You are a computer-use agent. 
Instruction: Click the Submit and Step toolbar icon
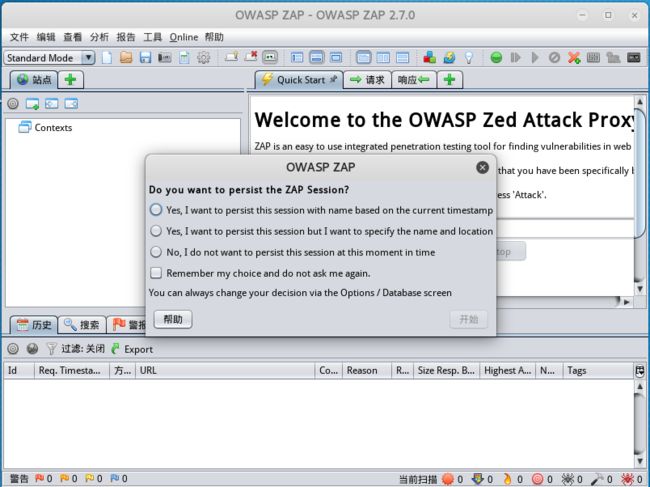[x=515, y=57]
